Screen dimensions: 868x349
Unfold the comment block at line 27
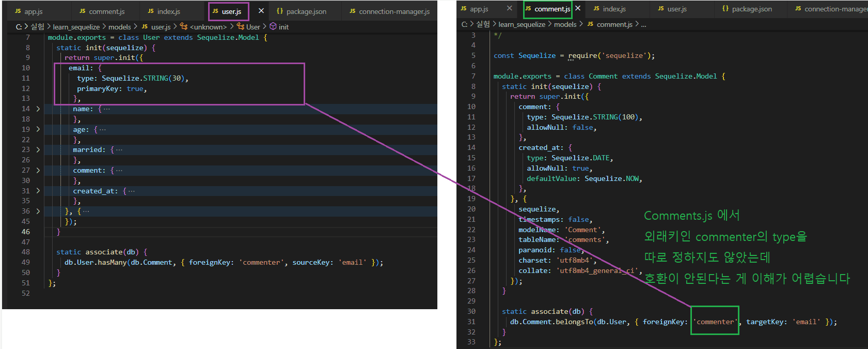pos(38,170)
